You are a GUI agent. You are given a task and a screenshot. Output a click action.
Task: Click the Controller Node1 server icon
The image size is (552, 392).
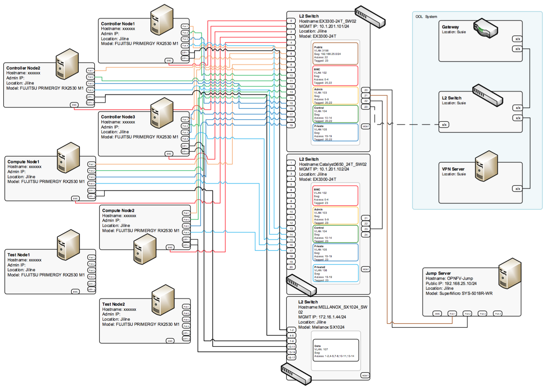click(162, 19)
